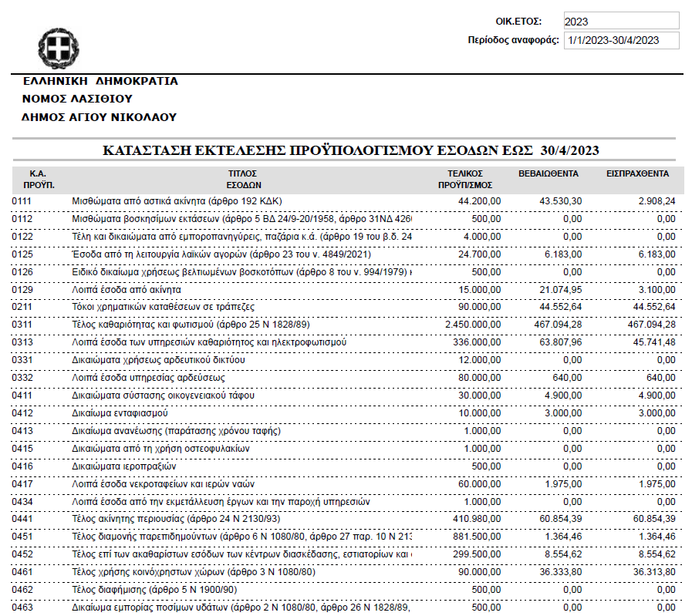Select the Δικαίωμα ενταφιασμού row title
Screen dimensions: 692x616
[122, 412]
